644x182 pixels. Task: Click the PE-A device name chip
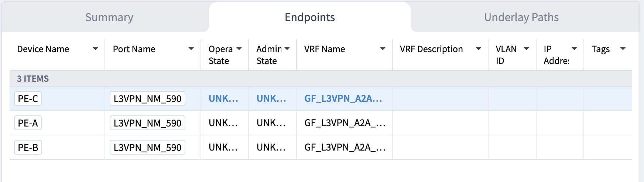(x=28, y=123)
